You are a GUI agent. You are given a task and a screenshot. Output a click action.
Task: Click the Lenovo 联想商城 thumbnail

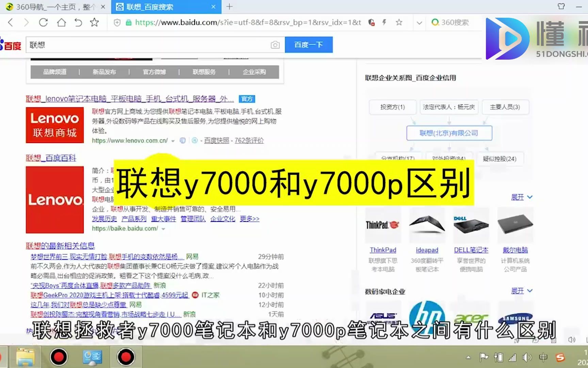coord(55,125)
